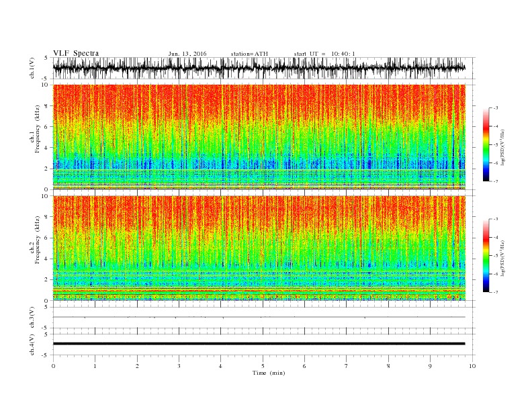Viewport: 532px width, 411px height.
Task: Click the "station=ATH" header label
Action: coord(249,54)
